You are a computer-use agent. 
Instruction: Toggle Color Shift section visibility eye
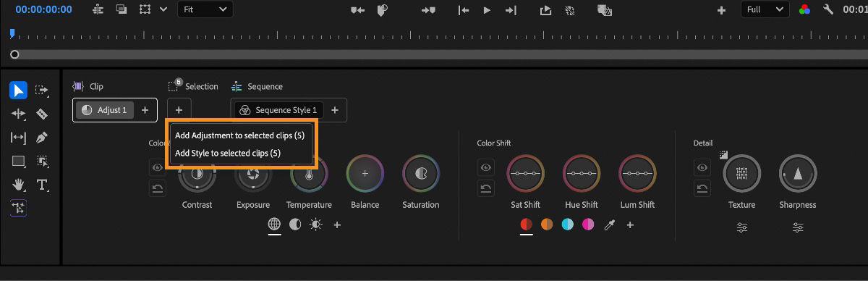coord(485,167)
